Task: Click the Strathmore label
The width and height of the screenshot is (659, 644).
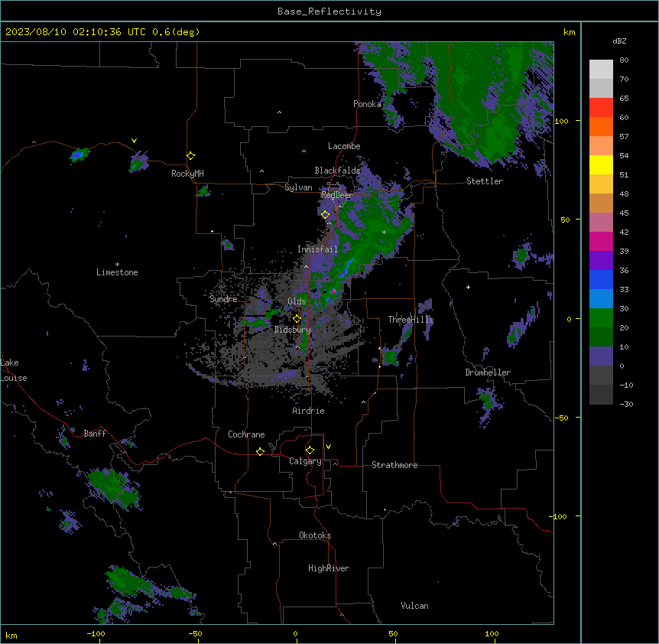Action: [x=394, y=465]
